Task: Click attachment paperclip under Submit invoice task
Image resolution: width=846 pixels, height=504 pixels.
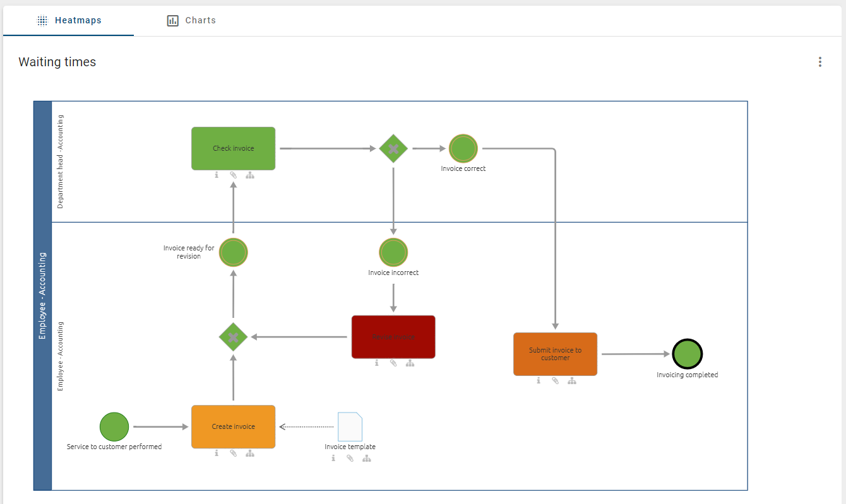Action: click(555, 381)
